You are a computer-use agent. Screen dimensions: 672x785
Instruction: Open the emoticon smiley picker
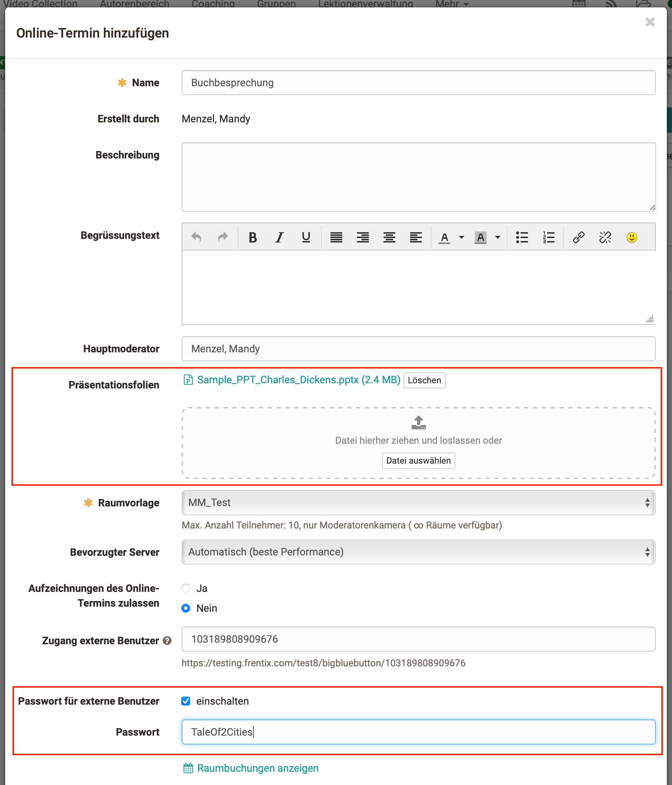point(631,238)
